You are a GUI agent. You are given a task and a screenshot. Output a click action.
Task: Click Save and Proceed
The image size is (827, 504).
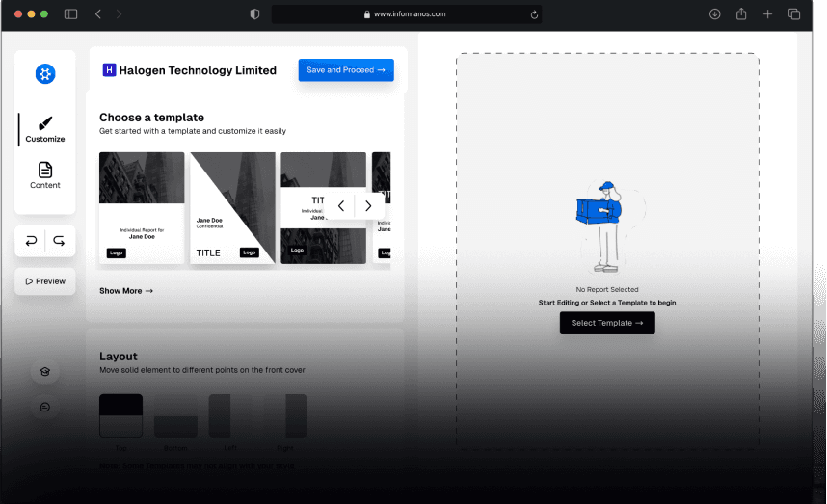[346, 70]
